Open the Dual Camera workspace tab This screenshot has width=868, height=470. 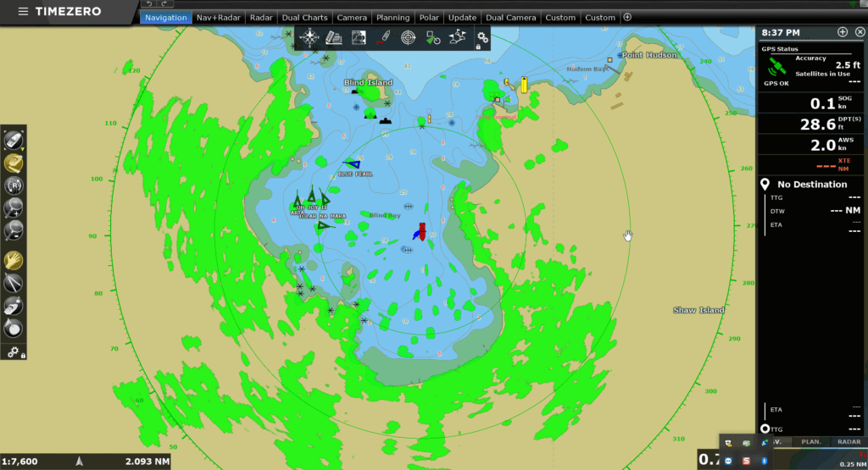pyautogui.click(x=510, y=18)
